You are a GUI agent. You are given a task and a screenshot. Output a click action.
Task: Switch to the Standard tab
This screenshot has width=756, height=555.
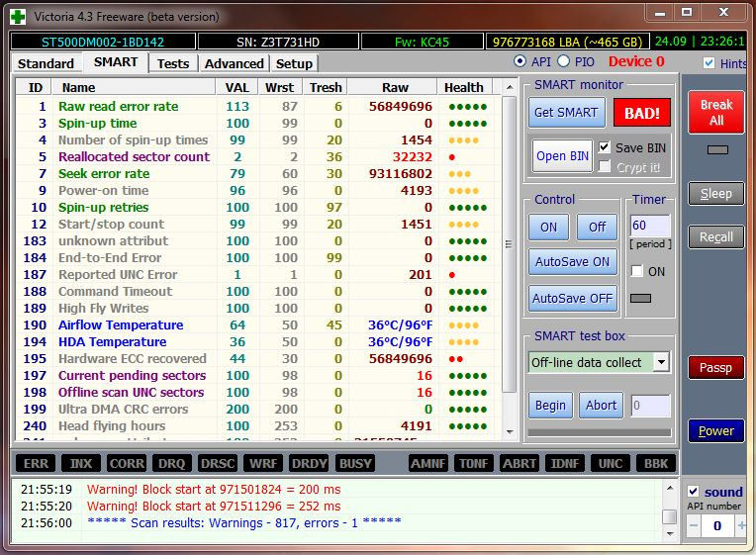point(46,63)
